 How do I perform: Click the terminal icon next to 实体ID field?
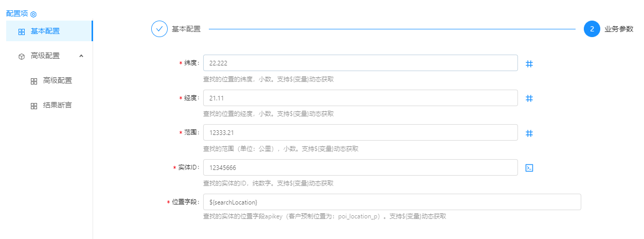tap(529, 168)
